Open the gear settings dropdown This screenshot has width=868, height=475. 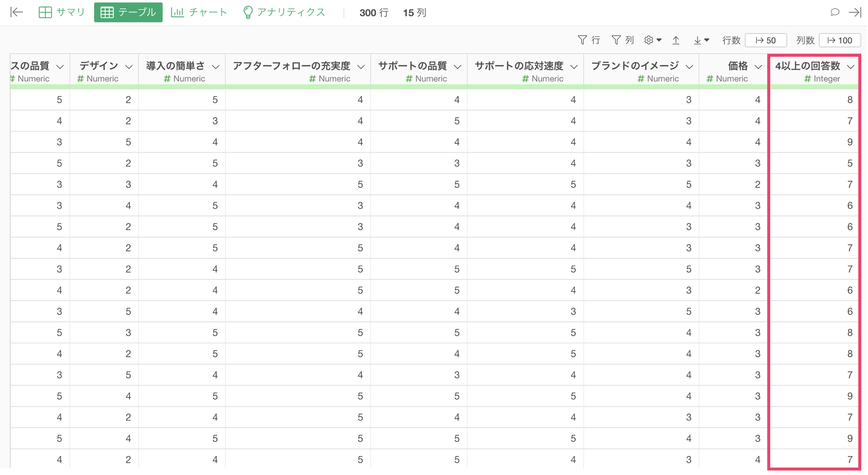click(653, 40)
